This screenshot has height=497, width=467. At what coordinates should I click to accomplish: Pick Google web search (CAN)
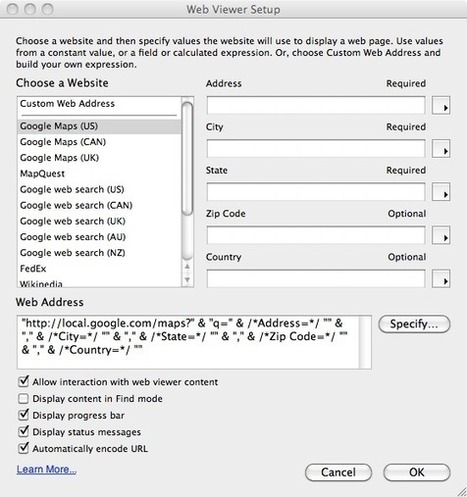click(x=99, y=205)
